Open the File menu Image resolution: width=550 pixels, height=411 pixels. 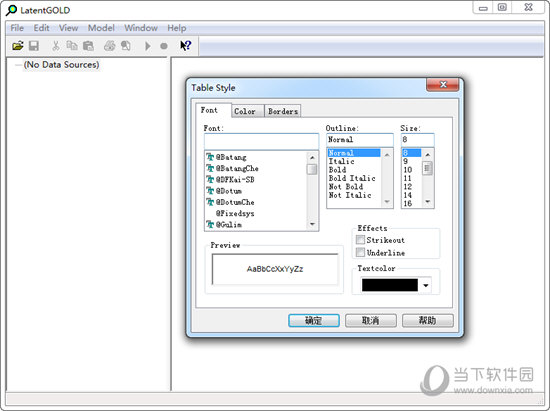pyautogui.click(x=17, y=28)
